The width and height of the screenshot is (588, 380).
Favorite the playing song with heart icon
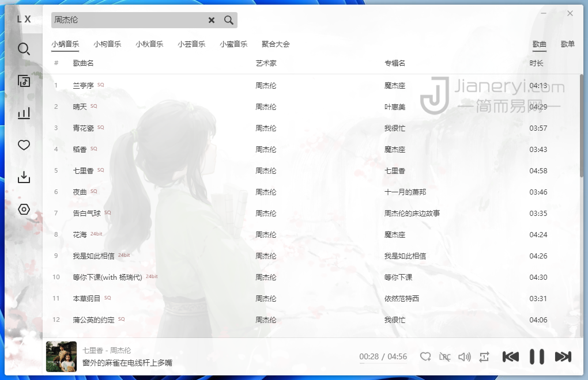coord(425,357)
